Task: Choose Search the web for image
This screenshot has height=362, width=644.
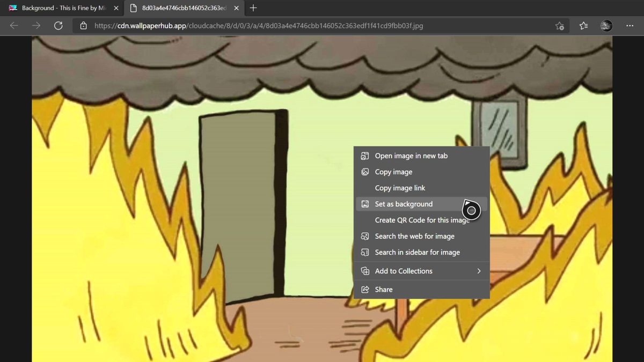Action: [414, 236]
